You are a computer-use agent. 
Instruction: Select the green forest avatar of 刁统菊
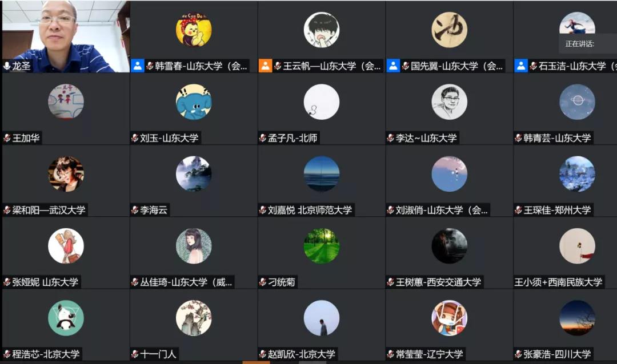pyautogui.click(x=322, y=246)
